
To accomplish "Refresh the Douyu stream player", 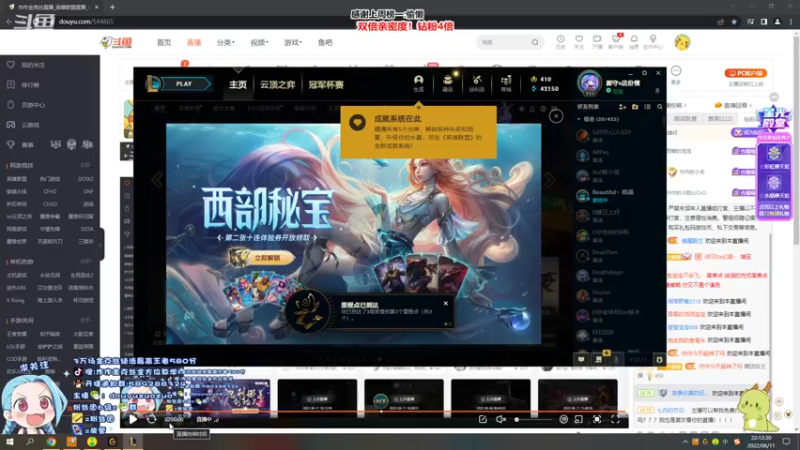I will click(152, 419).
